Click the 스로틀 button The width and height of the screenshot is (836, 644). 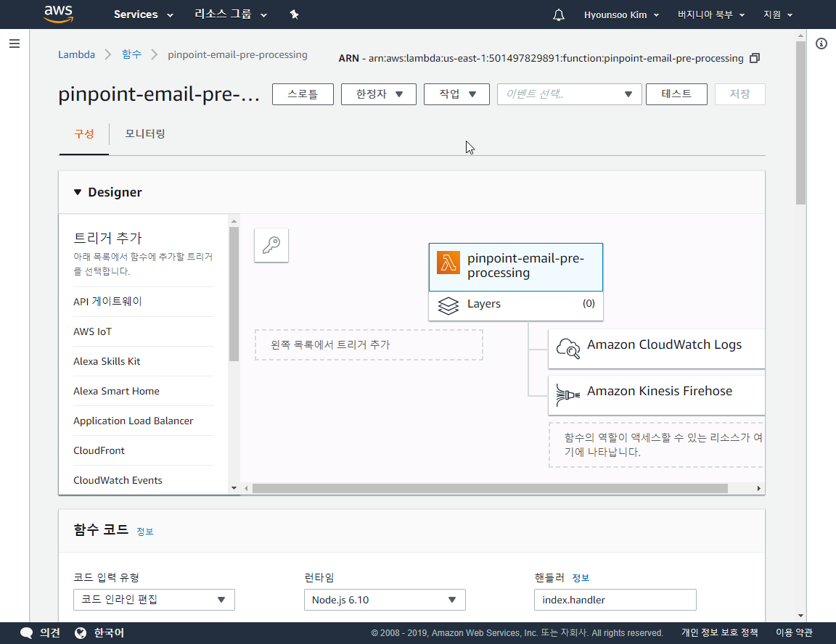[303, 94]
